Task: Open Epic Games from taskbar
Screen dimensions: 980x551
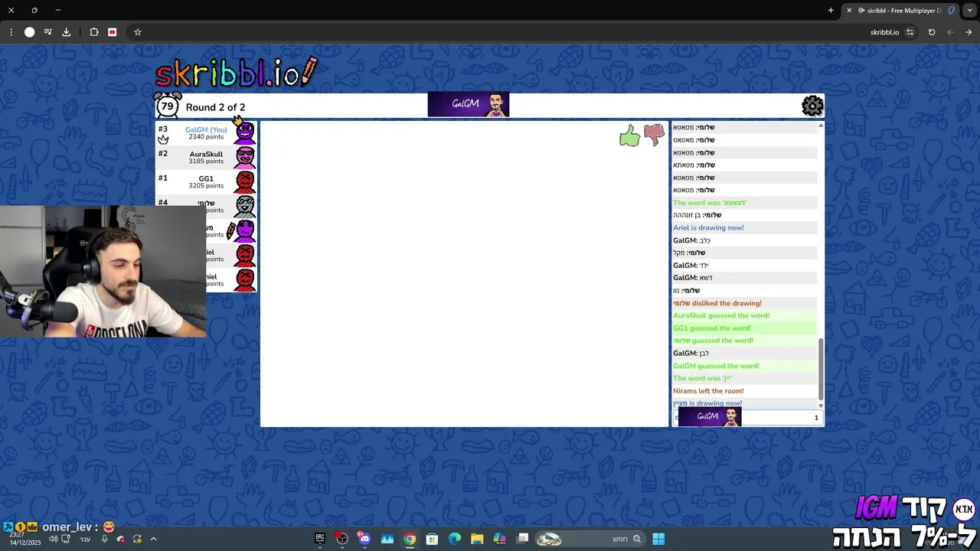Action: pos(320,539)
